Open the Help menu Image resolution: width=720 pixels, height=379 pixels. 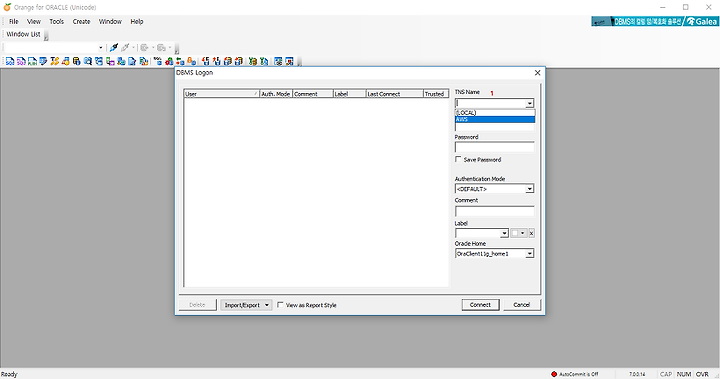tap(137, 21)
